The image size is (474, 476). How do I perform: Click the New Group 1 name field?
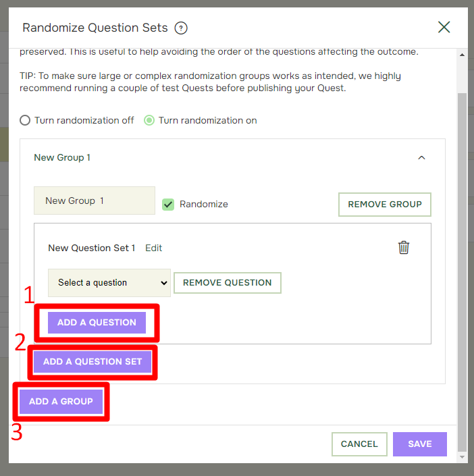point(95,201)
